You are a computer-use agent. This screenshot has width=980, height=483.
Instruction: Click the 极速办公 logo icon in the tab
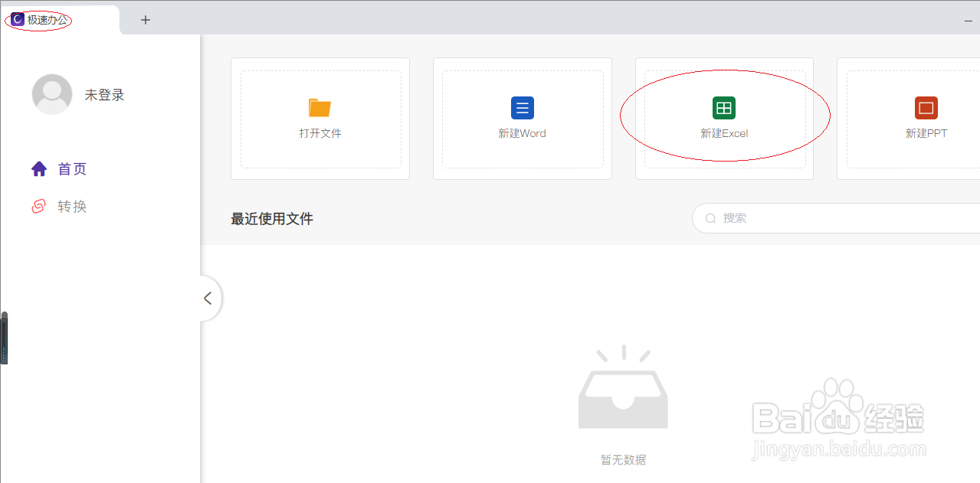17,19
